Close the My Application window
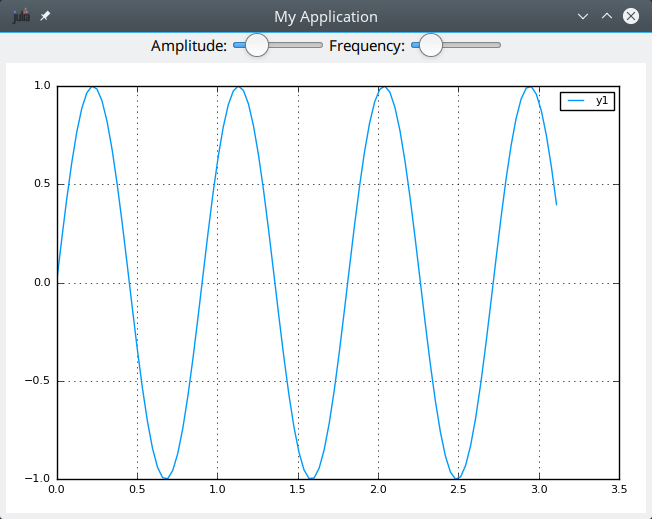 click(x=631, y=17)
